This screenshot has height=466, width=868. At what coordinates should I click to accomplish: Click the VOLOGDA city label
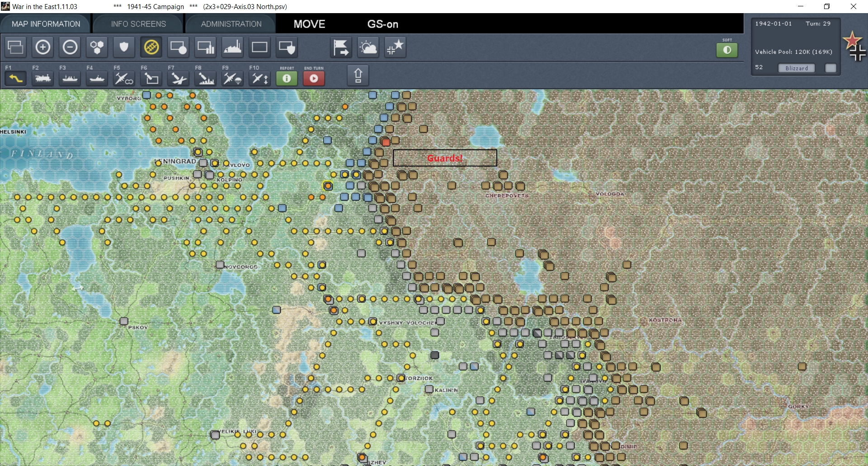(610, 194)
